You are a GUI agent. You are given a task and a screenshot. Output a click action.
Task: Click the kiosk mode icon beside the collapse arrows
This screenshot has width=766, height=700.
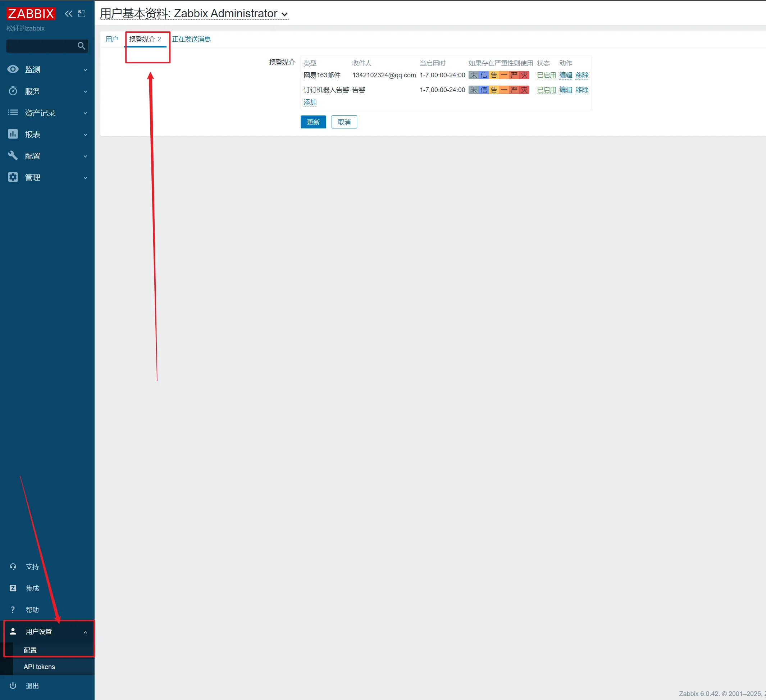tap(81, 14)
